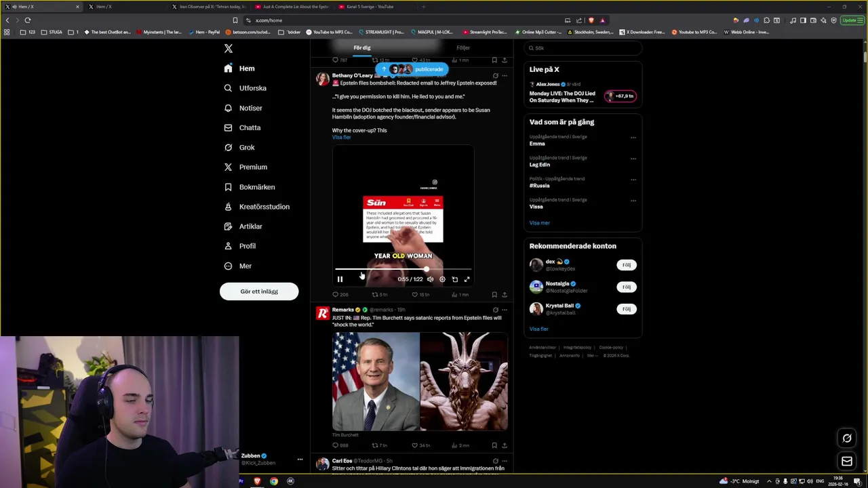Open more options on the Remarks post

(x=504, y=310)
